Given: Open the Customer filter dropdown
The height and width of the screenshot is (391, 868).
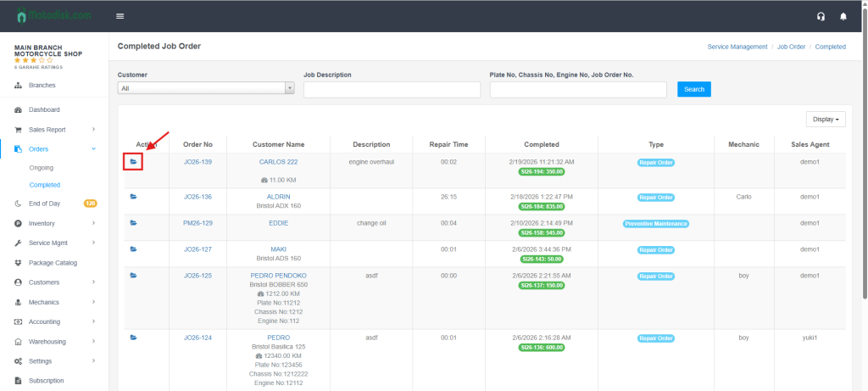Looking at the screenshot, I should [x=206, y=87].
